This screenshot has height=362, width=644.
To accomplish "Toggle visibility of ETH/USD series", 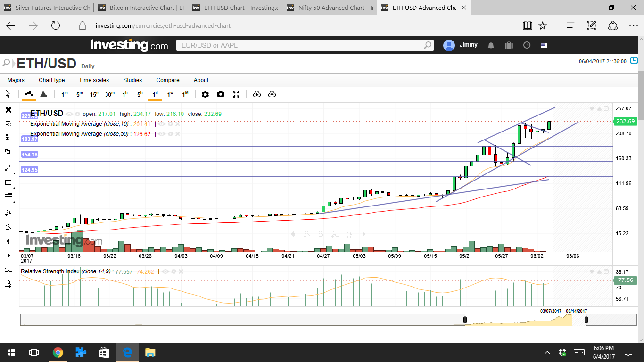I will tap(69, 114).
